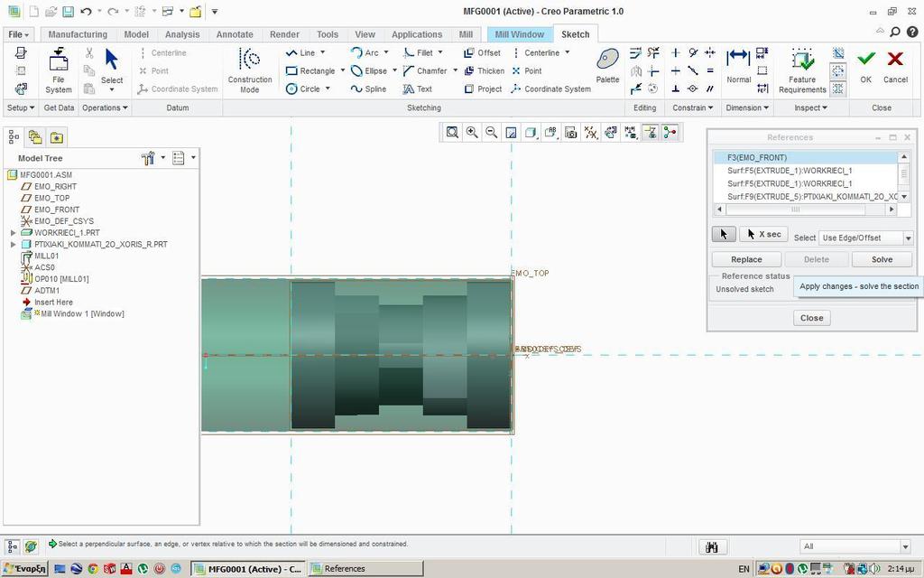Use the Project tool
Viewport: 924px width, 578px height.
(483, 89)
